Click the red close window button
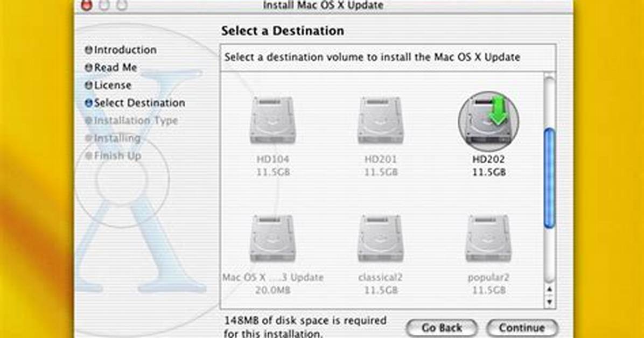Screen dimensions: 644x338 (x=86, y=5)
